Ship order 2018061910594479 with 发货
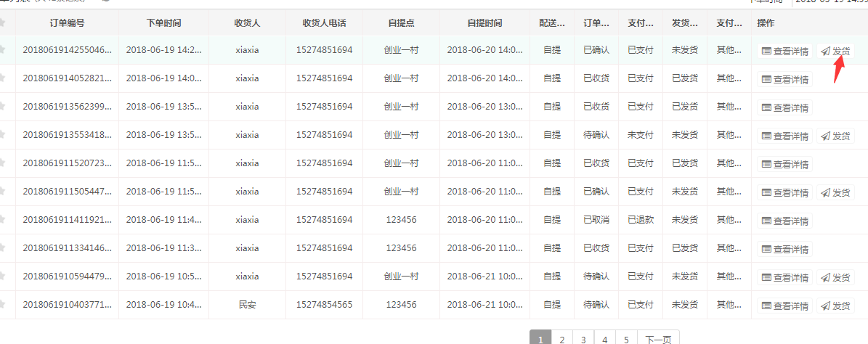Viewport: 868px width, 344px height. pos(835,277)
